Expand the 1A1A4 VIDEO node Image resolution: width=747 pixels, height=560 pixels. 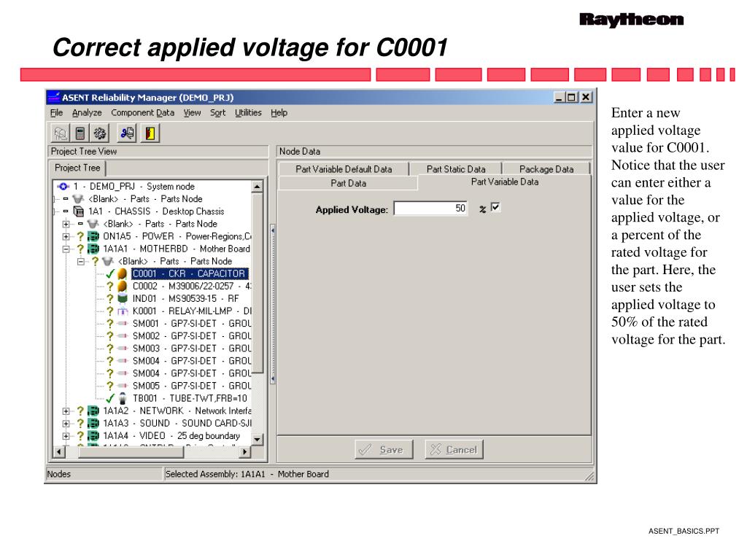pyautogui.click(x=66, y=435)
